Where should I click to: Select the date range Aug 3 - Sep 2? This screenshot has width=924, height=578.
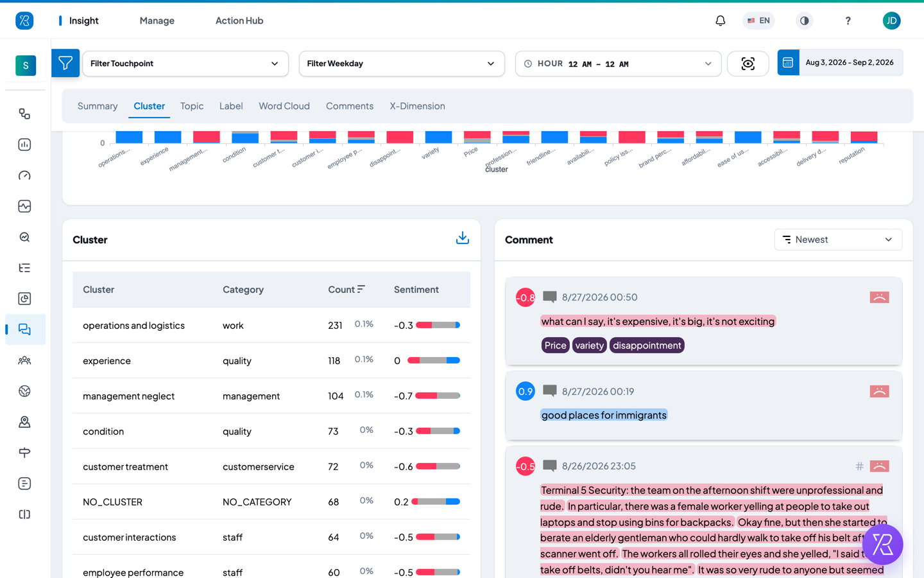pyautogui.click(x=850, y=62)
